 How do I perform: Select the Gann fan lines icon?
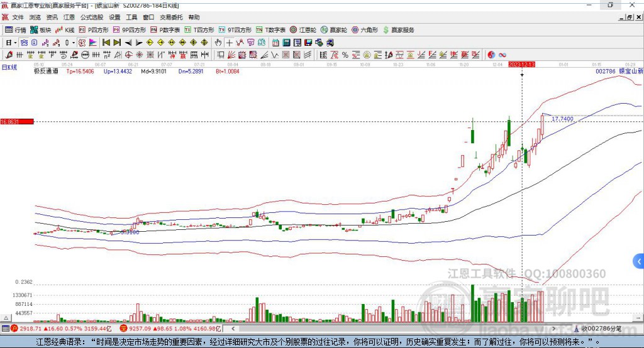pyautogui.click(x=232, y=55)
